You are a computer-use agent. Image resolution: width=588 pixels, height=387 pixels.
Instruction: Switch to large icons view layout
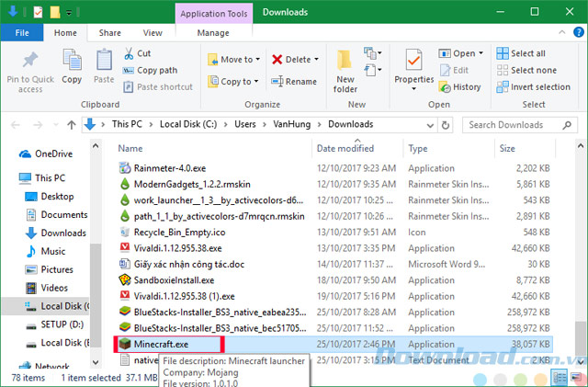click(x=576, y=377)
